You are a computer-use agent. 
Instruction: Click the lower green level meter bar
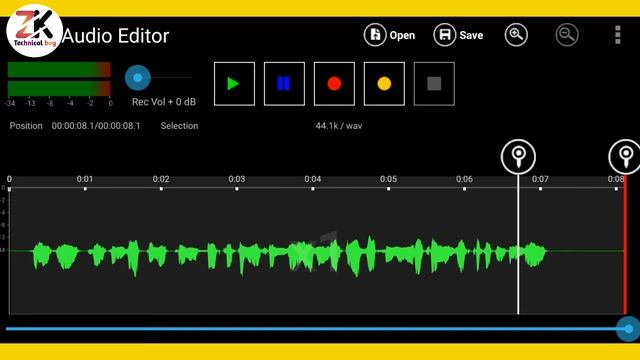tap(59, 88)
